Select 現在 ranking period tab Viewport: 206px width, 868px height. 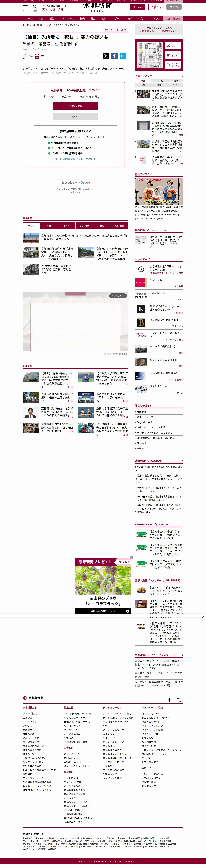click(143, 81)
